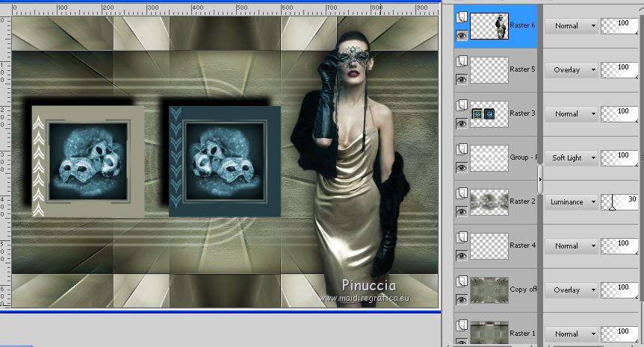
Task: Select the Raster 3 layer thumbnail with frames
Action: pos(489,114)
